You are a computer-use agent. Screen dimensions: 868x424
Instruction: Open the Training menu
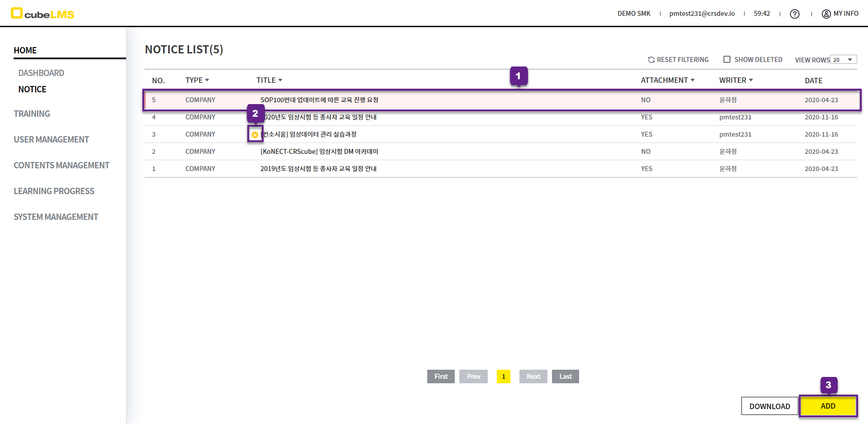tap(32, 114)
